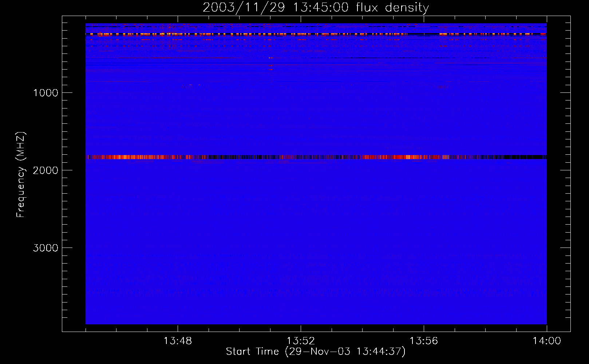This screenshot has width=589, height=364.
Task: Click the '1000' frequency tick label
Action: click(46, 93)
